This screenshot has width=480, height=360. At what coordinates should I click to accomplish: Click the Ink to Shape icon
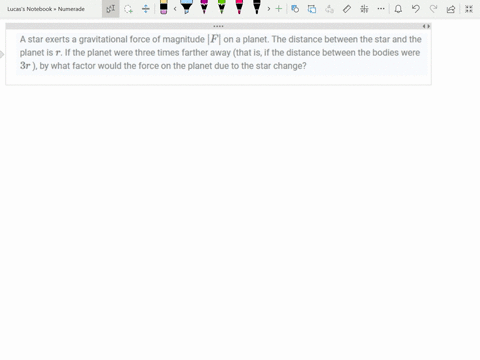click(x=312, y=9)
